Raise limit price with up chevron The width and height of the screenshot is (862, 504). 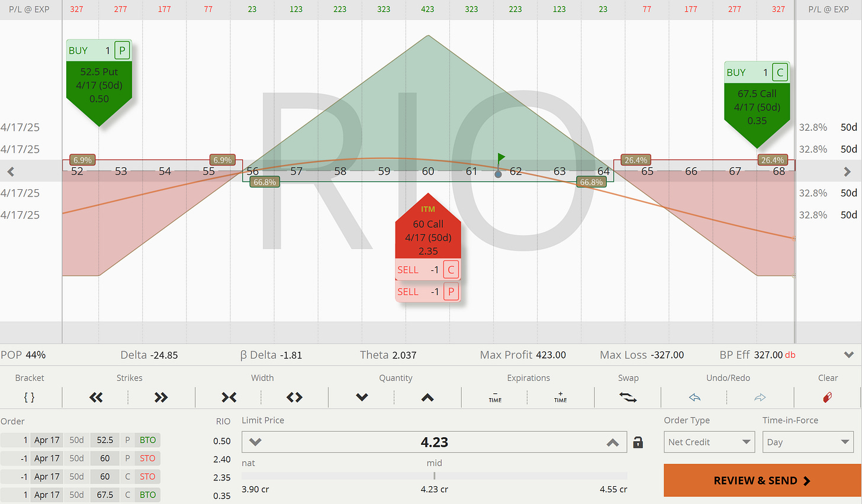pyautogui.click(x=613, y=442)
